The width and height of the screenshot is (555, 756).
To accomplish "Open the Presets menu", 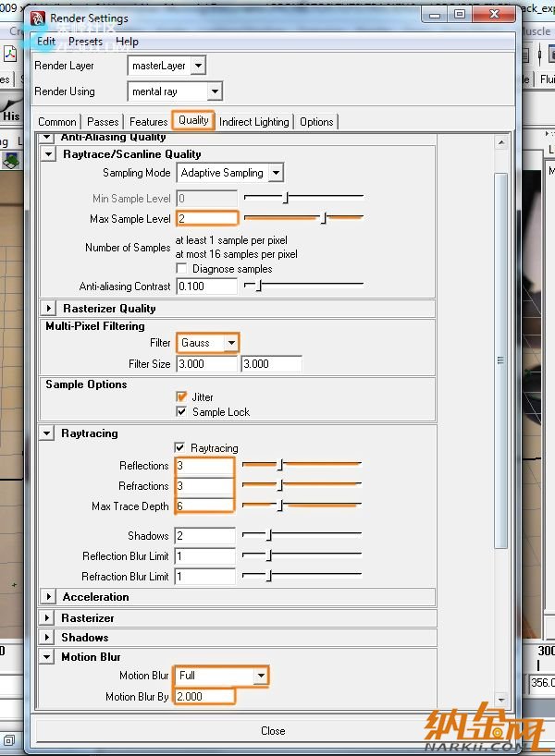I will [x=85, y=42].
